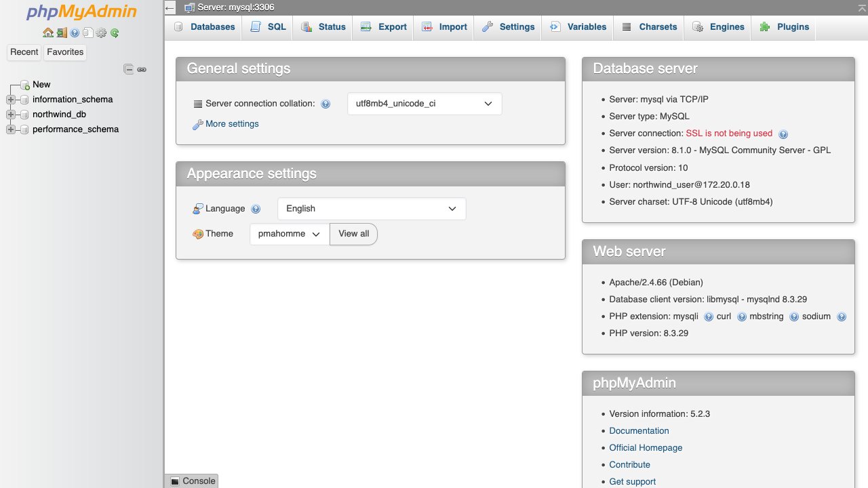Viewport: 868px width, 488px height.
Task: Select New database in the tree
Action: 41,85
